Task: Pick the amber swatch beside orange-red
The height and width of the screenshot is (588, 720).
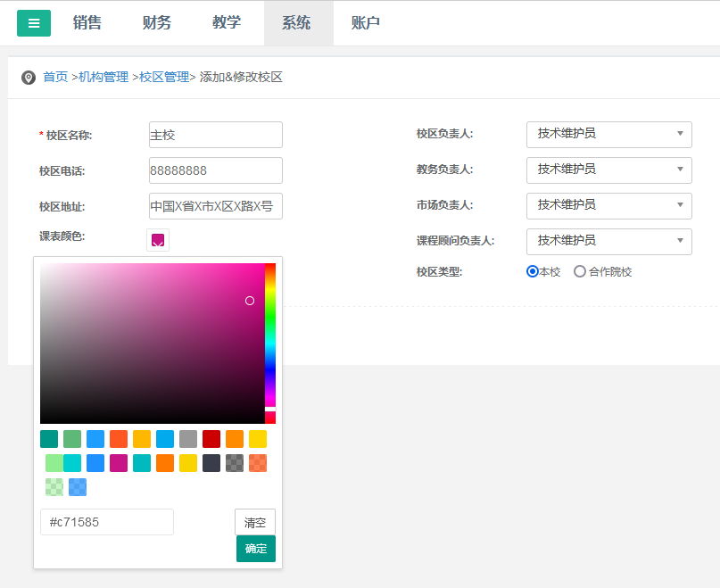Action: [142, 439]
